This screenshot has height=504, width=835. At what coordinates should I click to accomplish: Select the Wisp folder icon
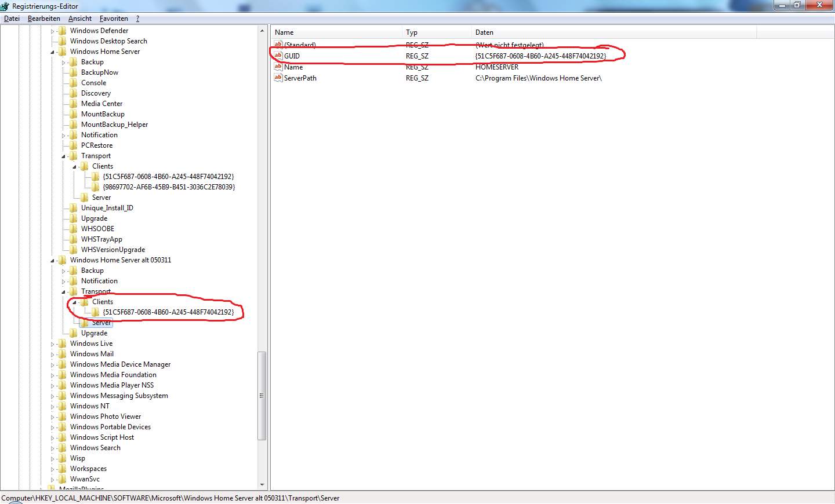[63, 458]
